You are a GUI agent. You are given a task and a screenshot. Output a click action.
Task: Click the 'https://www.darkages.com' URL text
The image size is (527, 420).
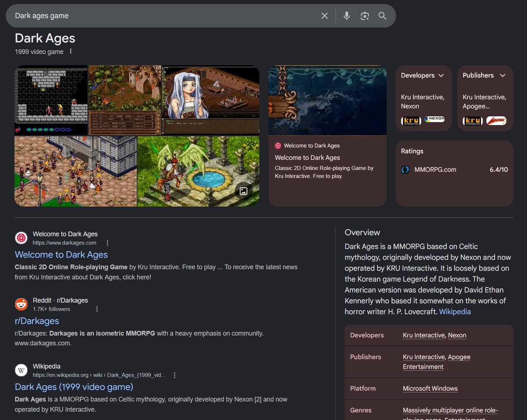point(65,243)
